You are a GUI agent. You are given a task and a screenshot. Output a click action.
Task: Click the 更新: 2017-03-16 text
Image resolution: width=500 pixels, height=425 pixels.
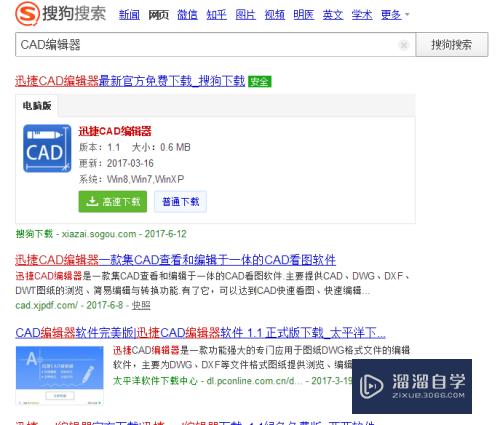click(x=116, y=163)
